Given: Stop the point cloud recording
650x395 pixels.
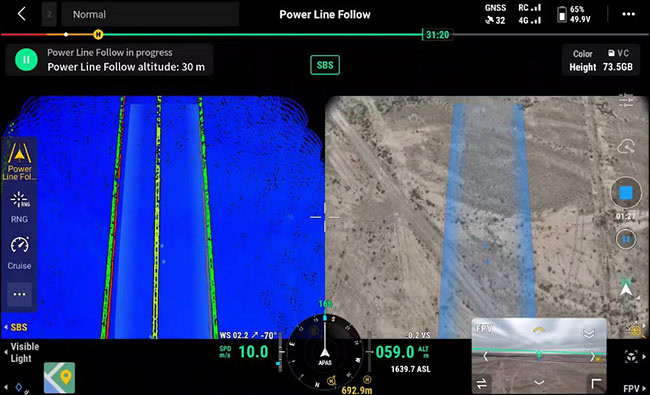Looking at the screenshot, I should tap(626, 193).
